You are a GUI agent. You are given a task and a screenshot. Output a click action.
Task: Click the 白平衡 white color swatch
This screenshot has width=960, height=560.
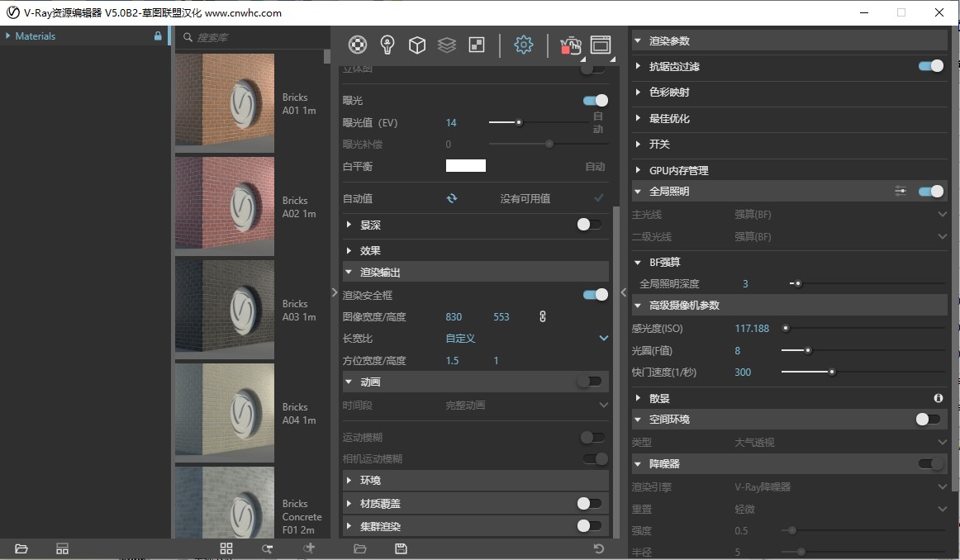pos(466,166)
